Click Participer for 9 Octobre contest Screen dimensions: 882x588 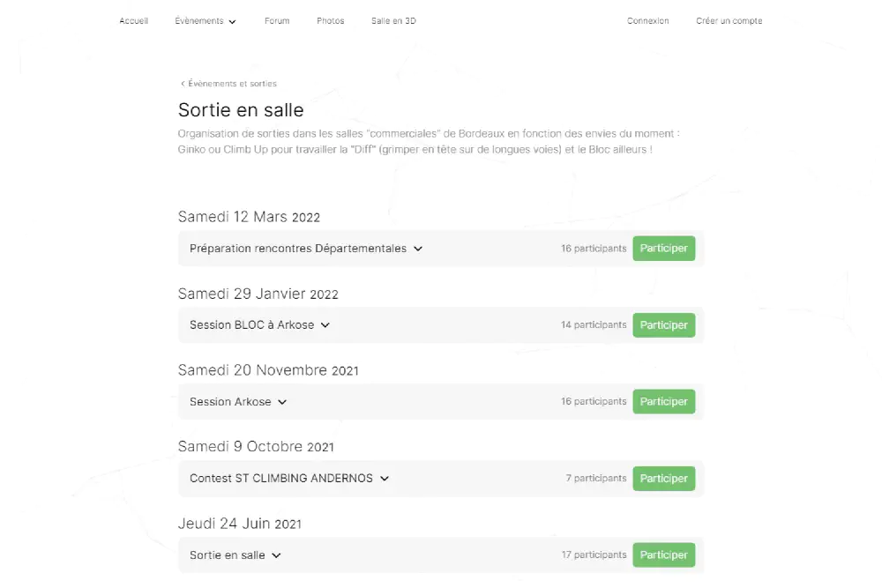663,479
